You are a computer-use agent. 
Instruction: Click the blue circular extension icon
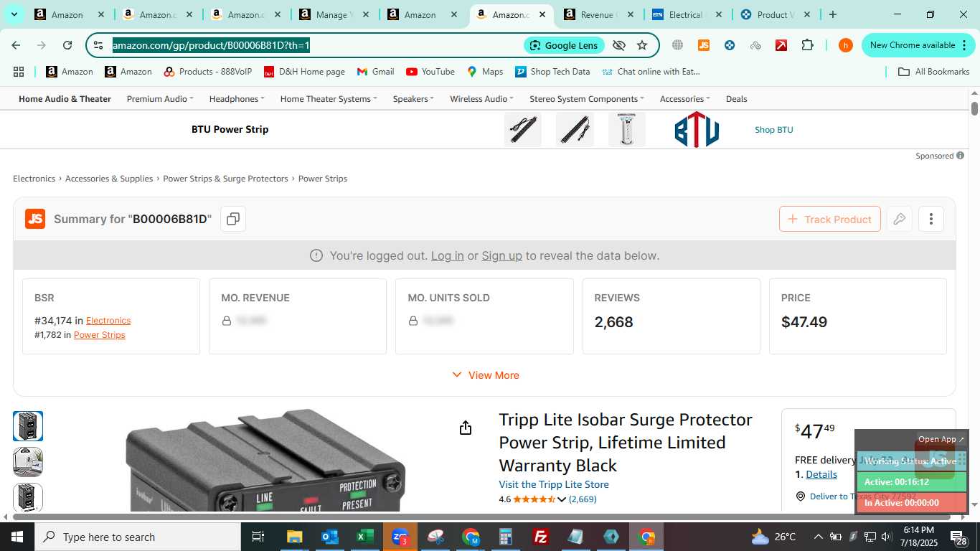click(x=730, y=45)
